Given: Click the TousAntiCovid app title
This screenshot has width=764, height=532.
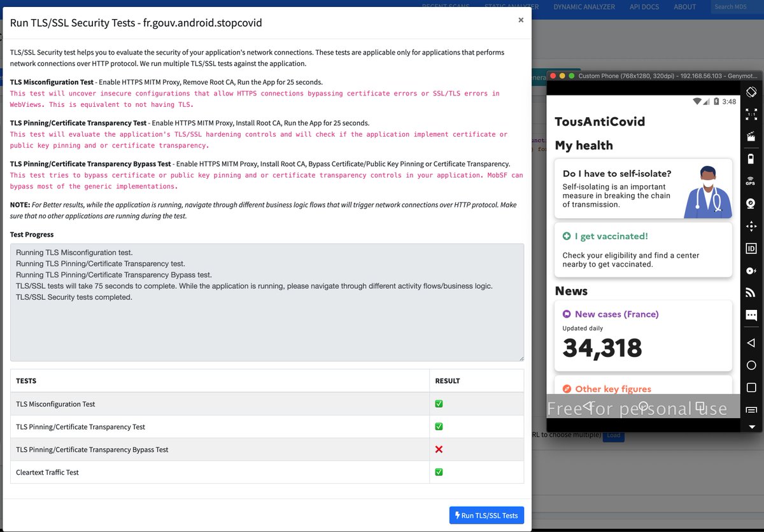Looking at the screenshot, I should (600, 121).
